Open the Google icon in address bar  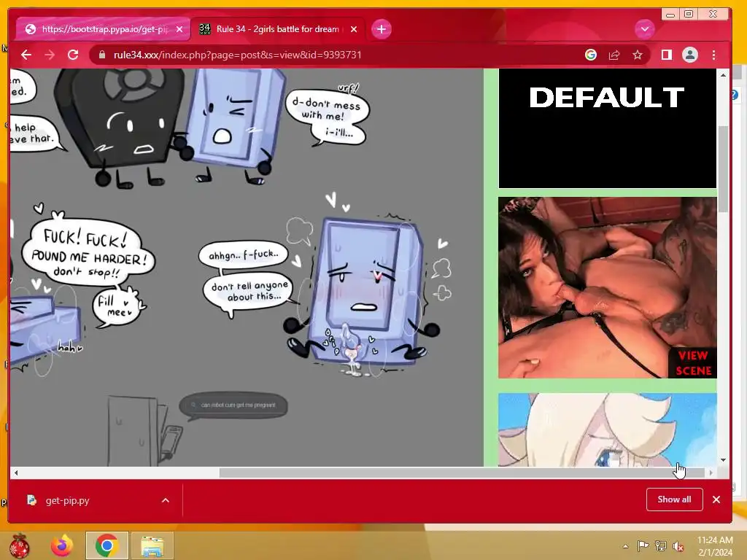point(591,55)
